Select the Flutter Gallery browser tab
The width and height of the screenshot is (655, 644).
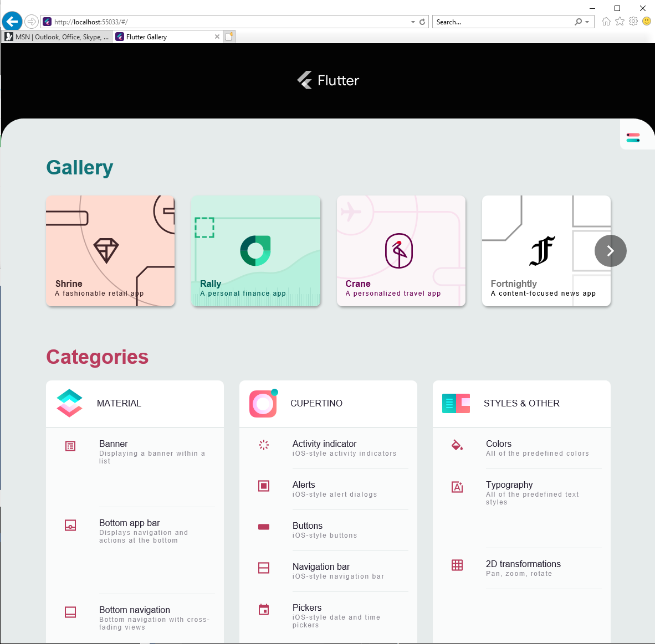[167, 37]
